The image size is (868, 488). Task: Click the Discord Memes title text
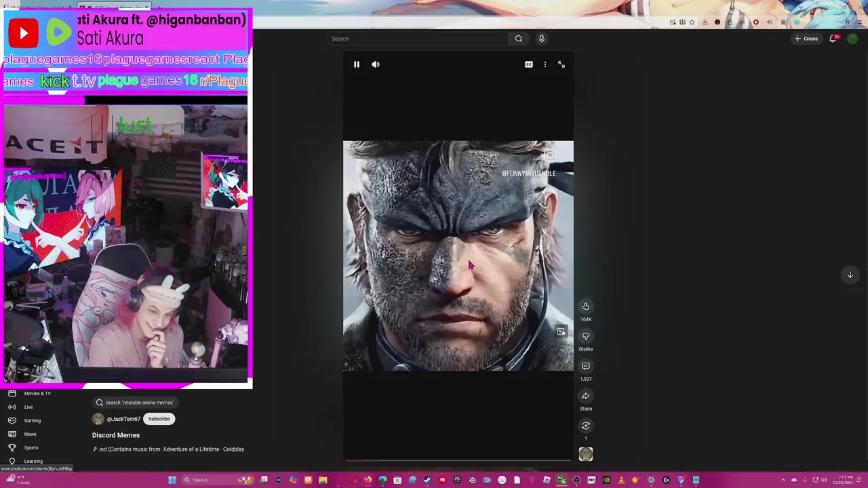pyautogui.click(x=116, y=435)
